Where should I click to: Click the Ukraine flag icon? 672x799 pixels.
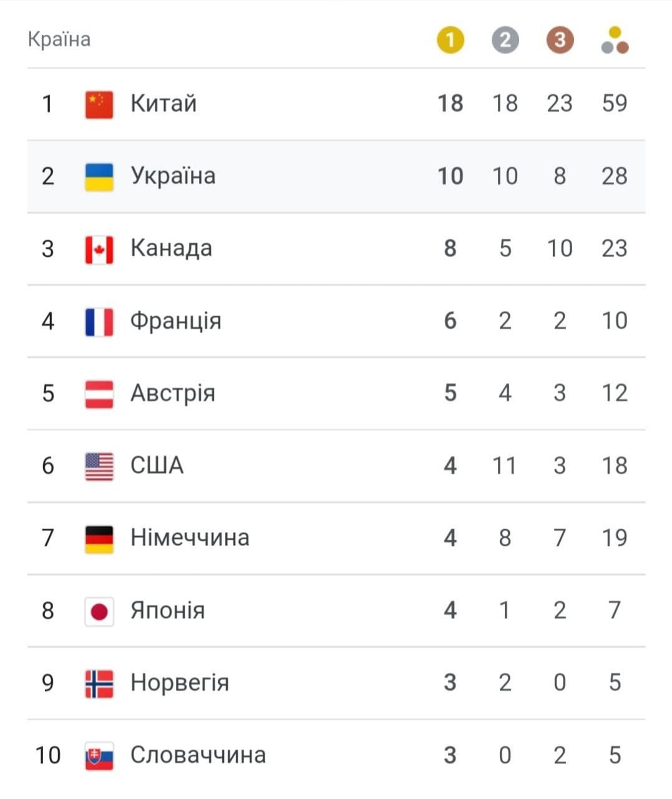(x=99, y=177)
